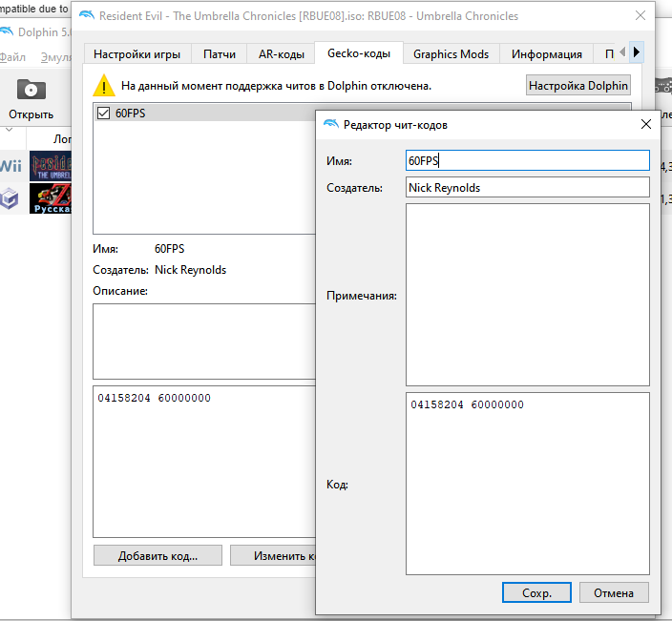Click the Описание description box in properties window
672x621 pixels.
204,342
